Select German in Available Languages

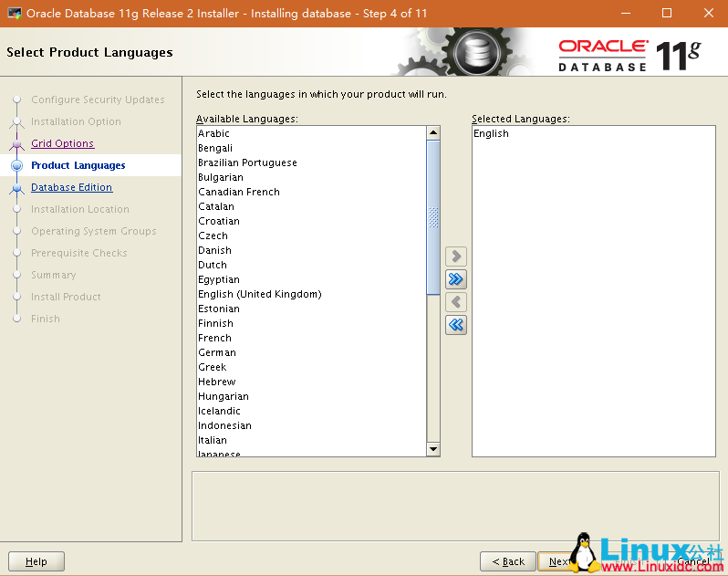(311, 352)
